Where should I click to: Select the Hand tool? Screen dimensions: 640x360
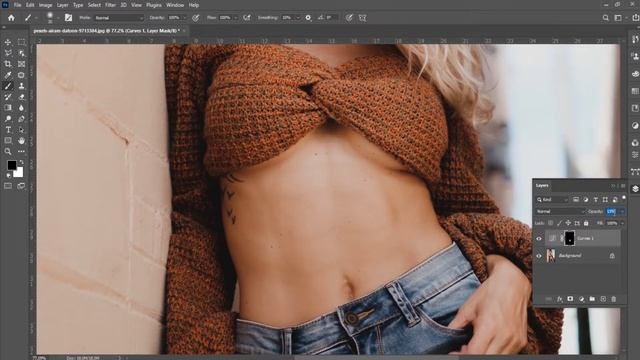[x=21, y=140]
